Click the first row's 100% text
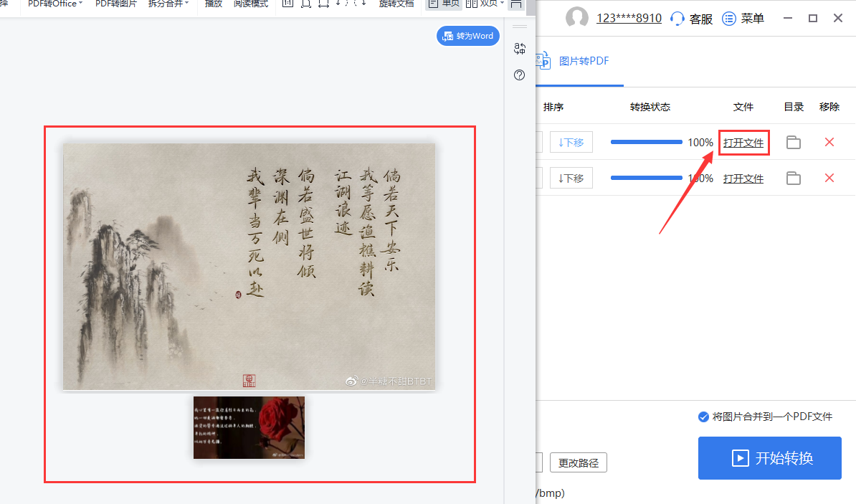 [x=700, y=143]
